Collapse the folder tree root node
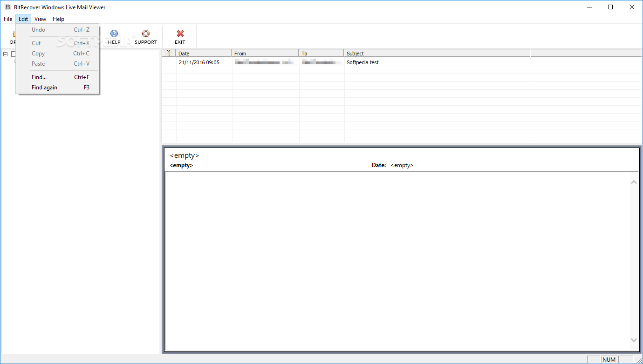643x364 pixels. 6,54
